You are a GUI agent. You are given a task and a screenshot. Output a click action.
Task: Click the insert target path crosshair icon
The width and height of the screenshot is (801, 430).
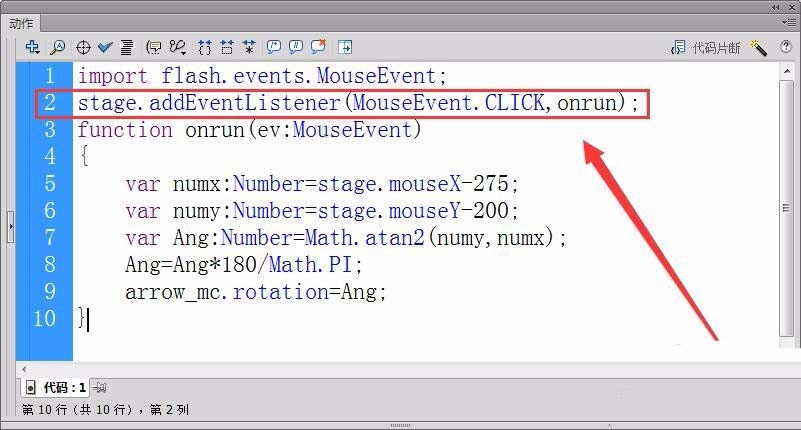[x=83, y=48]
